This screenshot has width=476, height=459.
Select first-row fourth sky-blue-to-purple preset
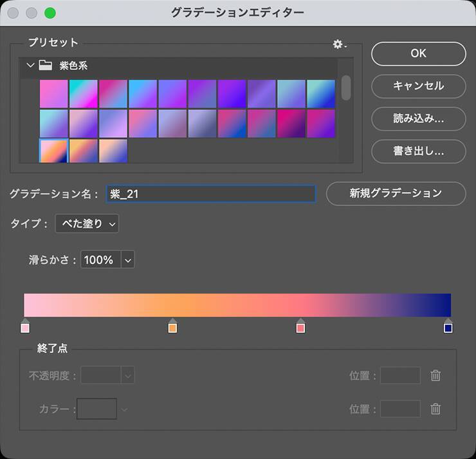(x=143, y=94)
